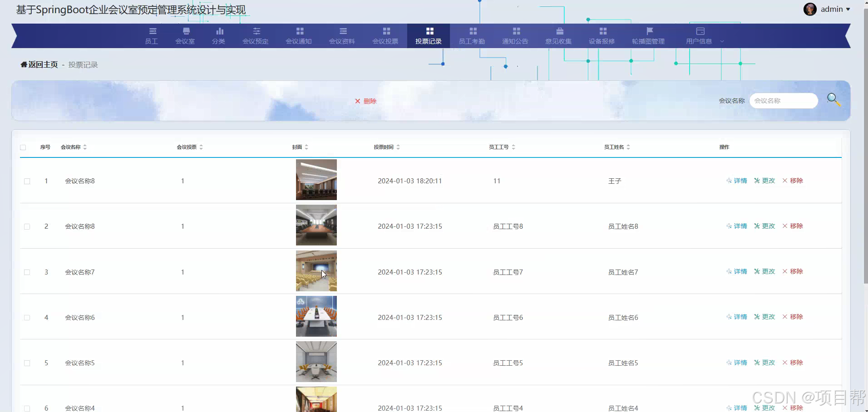
Task: Sort by 投票时间 column
Action: pyautogui.click(x=398, y=147)
